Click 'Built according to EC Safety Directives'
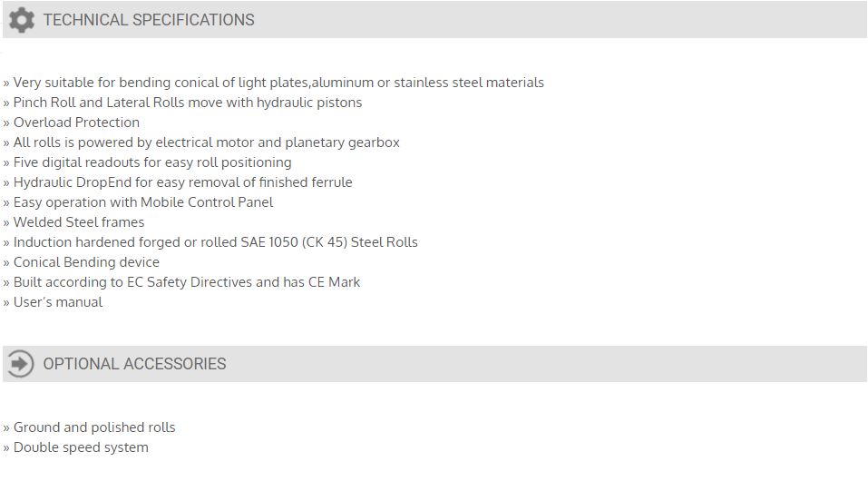 [181, 282]
